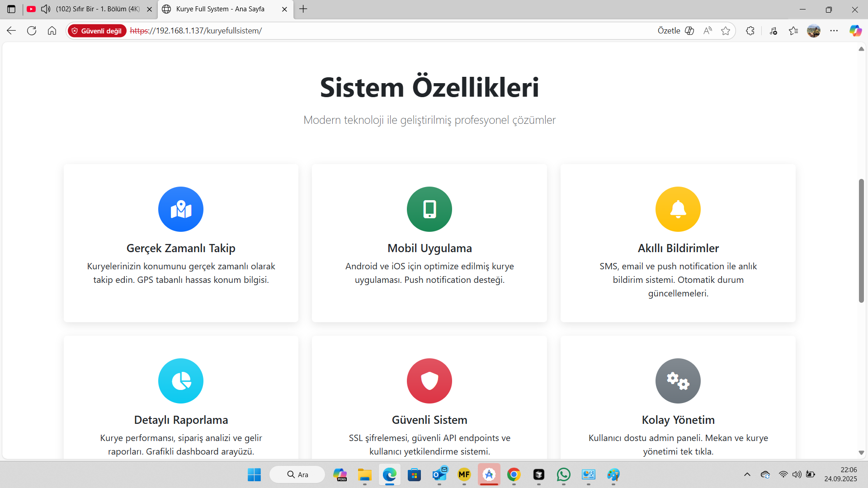Click the blue map tracking icon
This screenshot has width=868, height=488.
click(x=181, y=209)
